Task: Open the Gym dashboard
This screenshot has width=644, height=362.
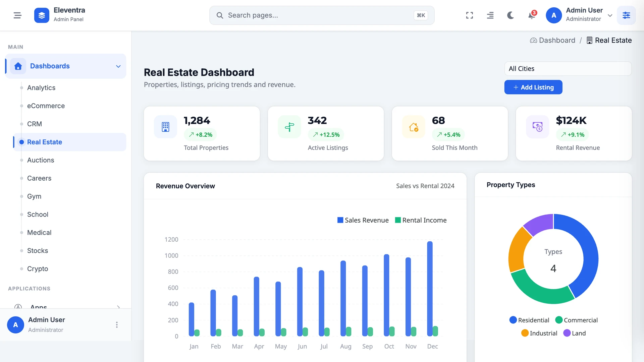Action: pyautogui.click(x=34, y=196)
